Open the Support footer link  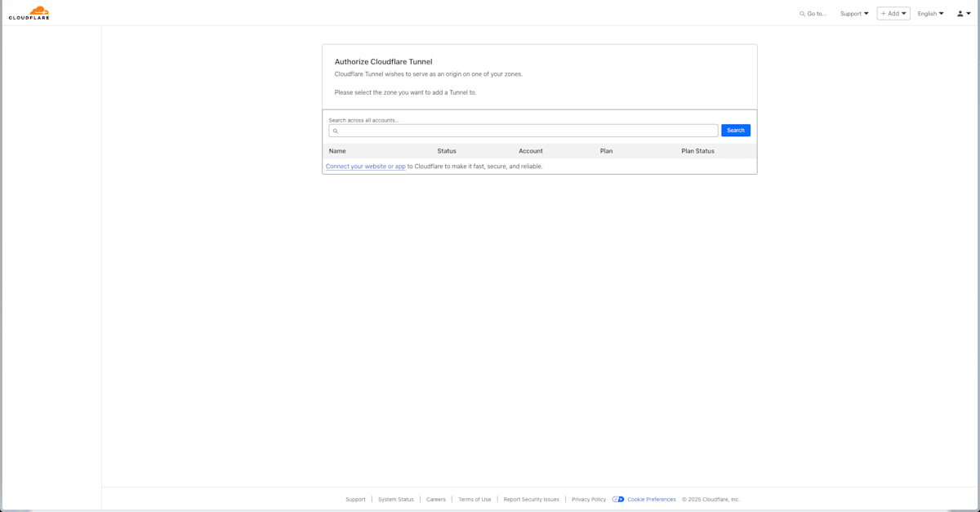[x=355, y=500]
